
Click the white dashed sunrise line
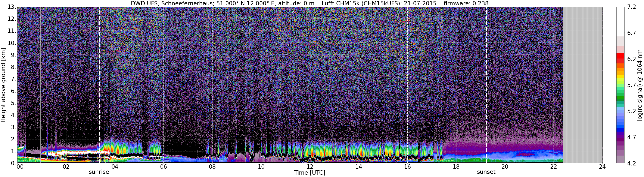(x=99, y=85)
